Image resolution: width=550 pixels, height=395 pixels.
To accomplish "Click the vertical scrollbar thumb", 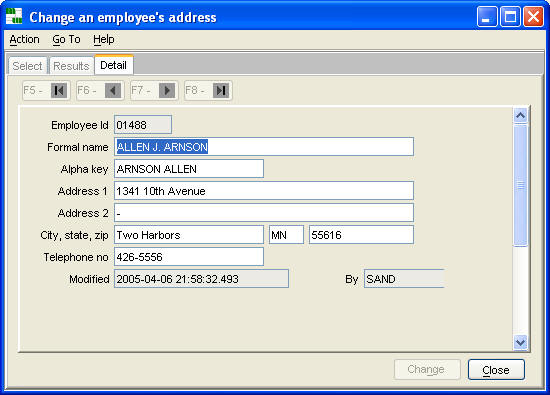I will click(521, 185).
